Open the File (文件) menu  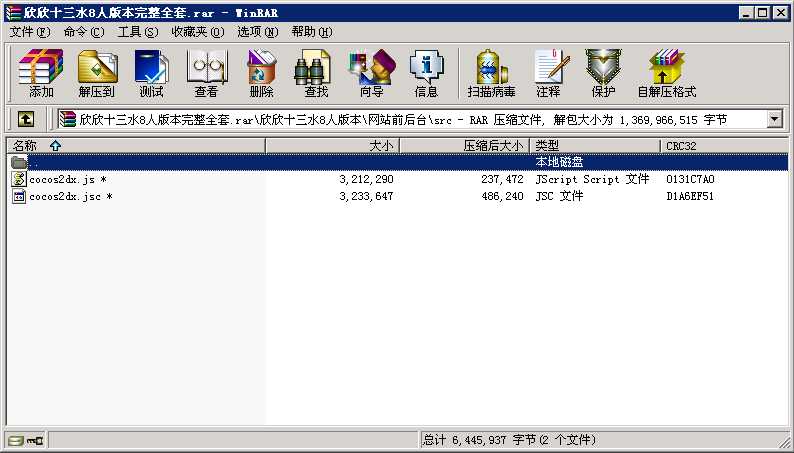[30, 32]
